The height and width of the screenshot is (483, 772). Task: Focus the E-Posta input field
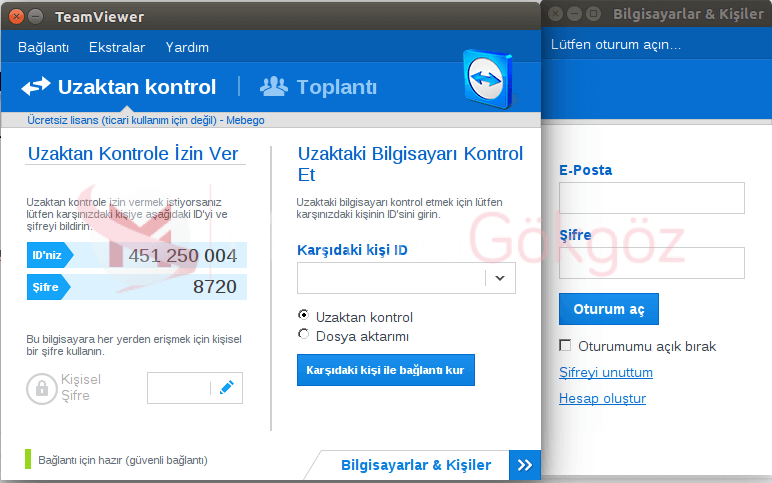coord(651,198)
